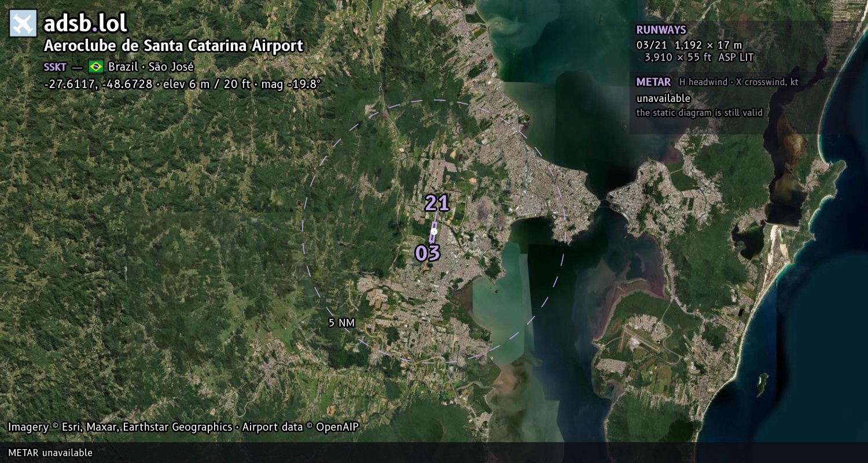The height and width of the screenshot is (463, 868).
Task: Click the imagery and airport data attribution
Action: tap(183, 427)
